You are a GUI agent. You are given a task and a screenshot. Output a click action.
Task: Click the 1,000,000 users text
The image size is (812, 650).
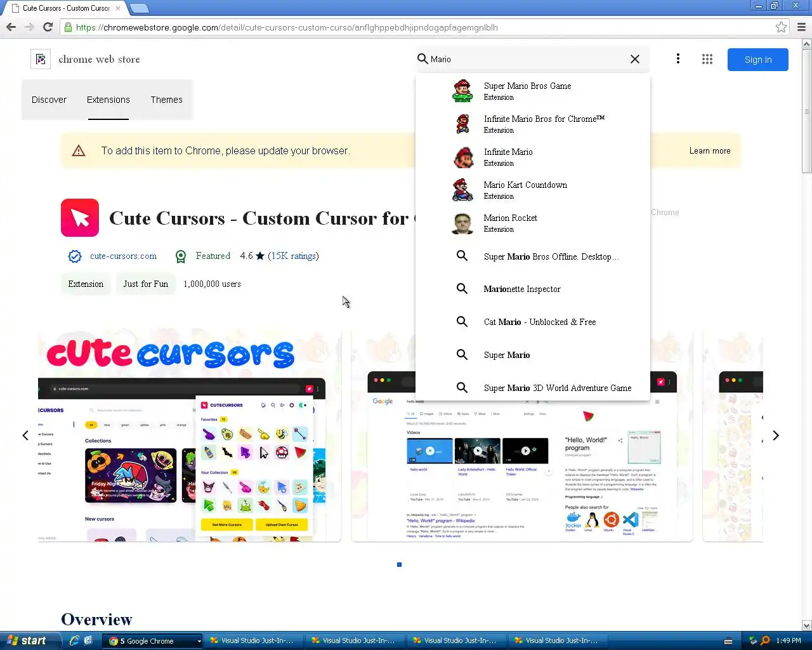[x=212, y=284]
